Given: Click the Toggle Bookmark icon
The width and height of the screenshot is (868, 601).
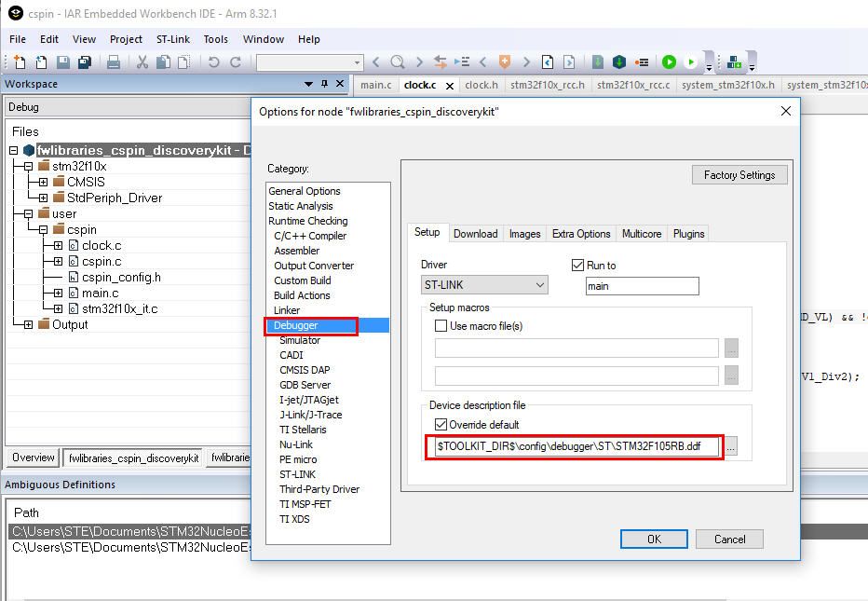Looking at the screenshot, I should point(504,62).
